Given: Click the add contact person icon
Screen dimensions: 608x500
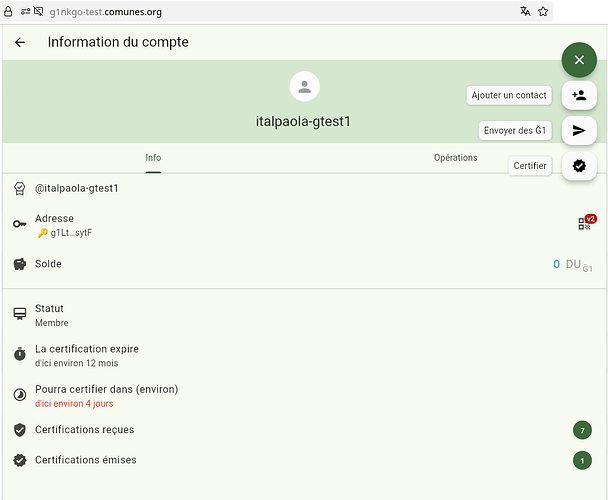Looking at the screenshot, I should [x=578, y=96].
